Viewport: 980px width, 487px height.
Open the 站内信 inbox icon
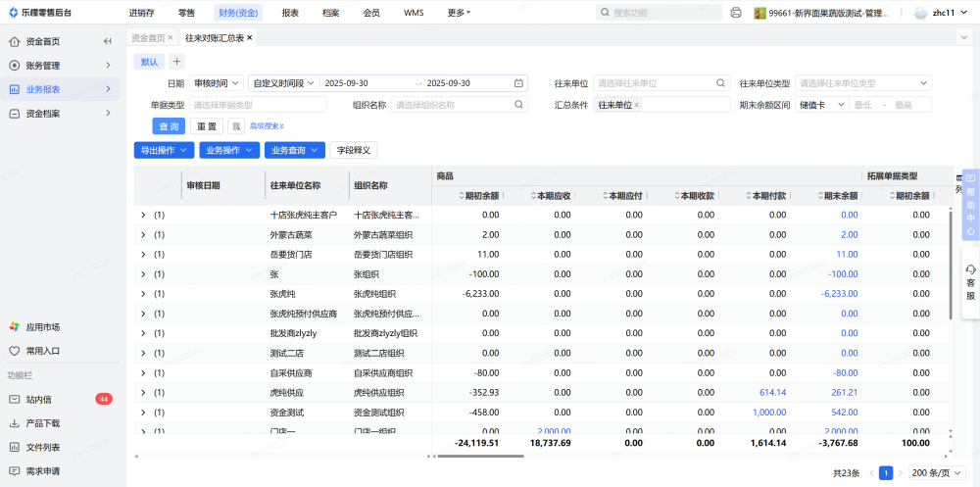[x=15, y=399]
